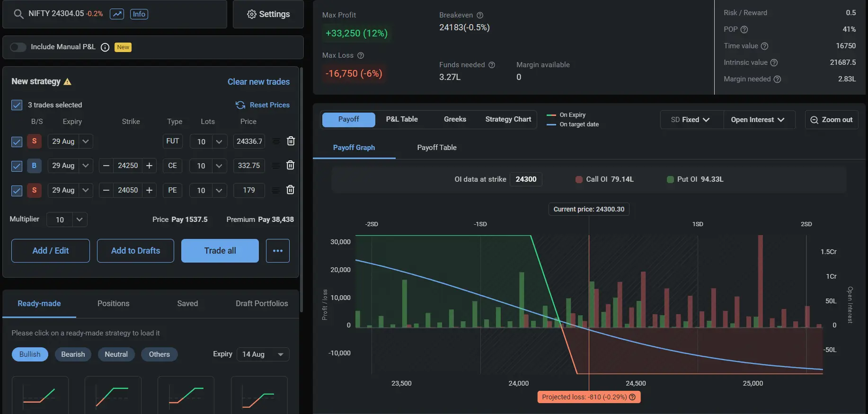Screen dimensions: 868x414
Task: Click help icon next to Intrinsic value
Action: (x=774, y=62)
